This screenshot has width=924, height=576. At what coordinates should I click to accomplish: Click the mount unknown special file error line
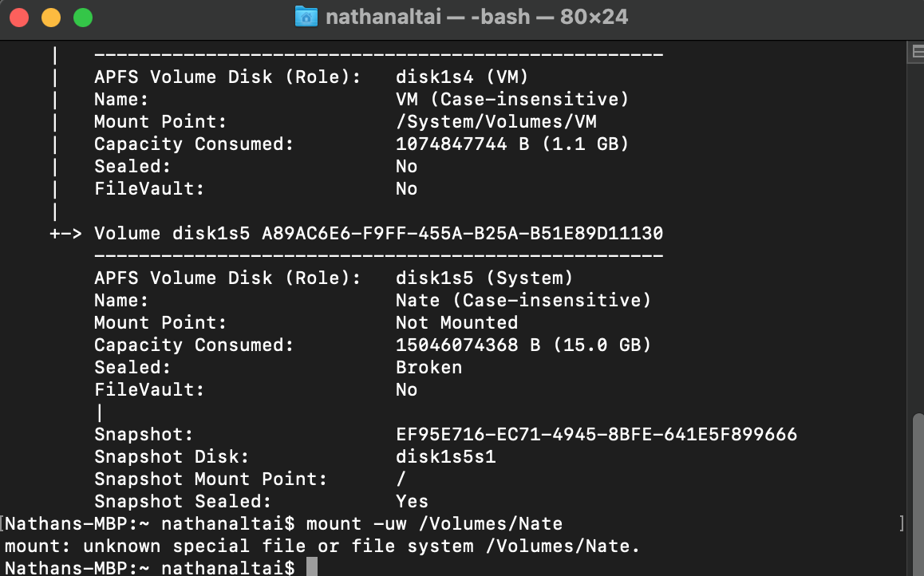(x=322, y=546)
